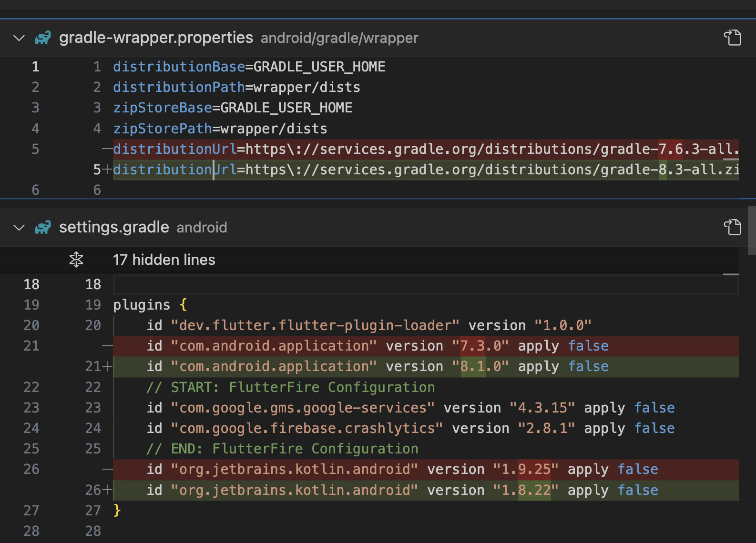This screenshot has height=543, width=756.
Task: Click empty line 18 in settings.gradle editor
Action: tap(425, 284)
